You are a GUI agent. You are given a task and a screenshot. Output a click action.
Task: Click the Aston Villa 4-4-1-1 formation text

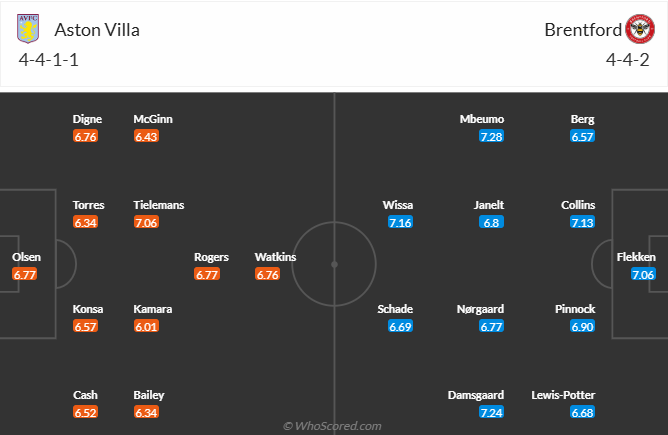[x=49, y=60]
